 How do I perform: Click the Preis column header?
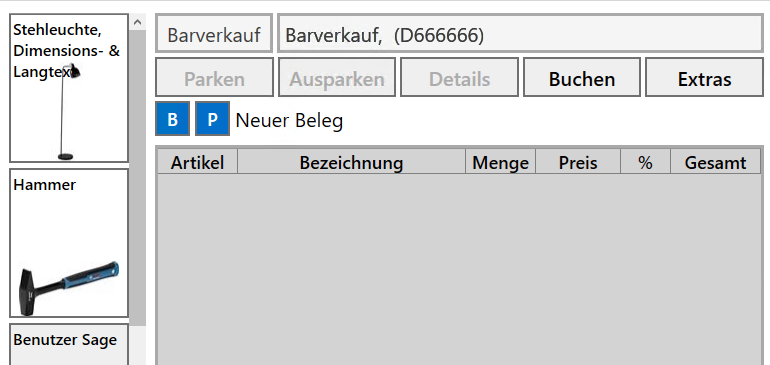[578, 162]
